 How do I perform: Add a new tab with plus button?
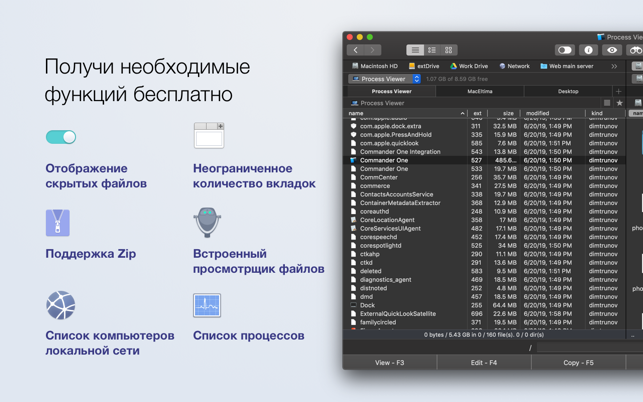coord(619,91)
